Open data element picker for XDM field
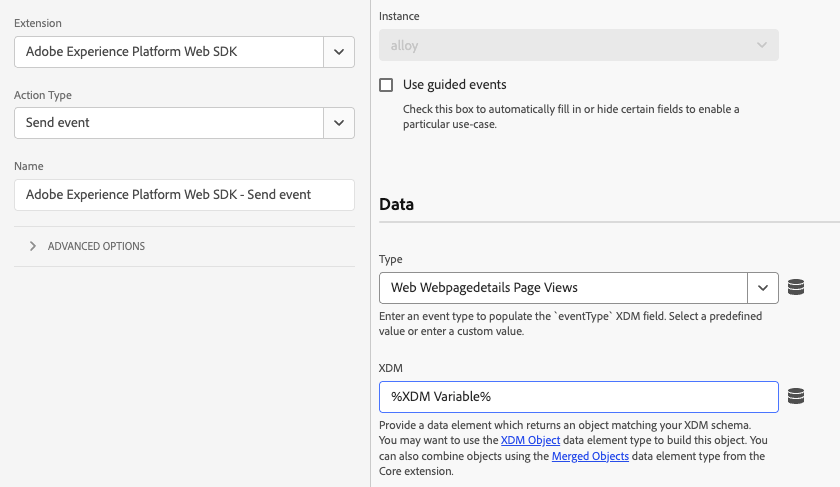 point(796,397)
